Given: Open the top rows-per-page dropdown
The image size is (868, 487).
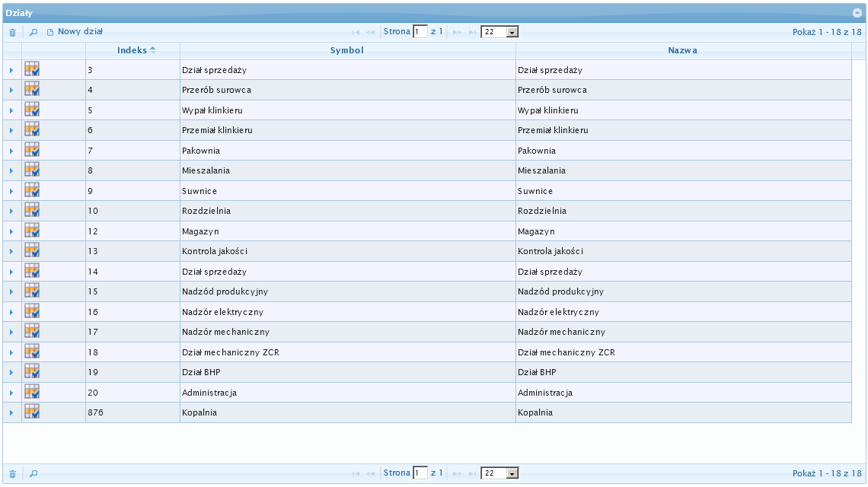Looking at the screenshot, I should [x=500, y=32].
